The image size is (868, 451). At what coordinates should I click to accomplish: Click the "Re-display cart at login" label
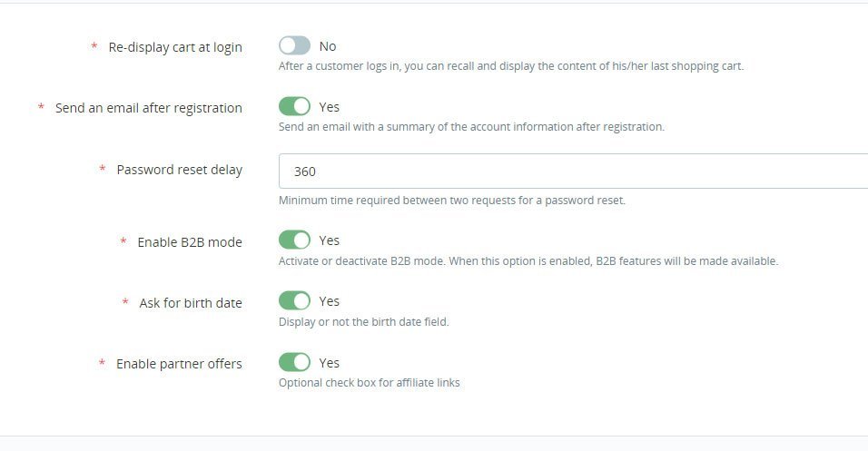(x=175, y=47)
